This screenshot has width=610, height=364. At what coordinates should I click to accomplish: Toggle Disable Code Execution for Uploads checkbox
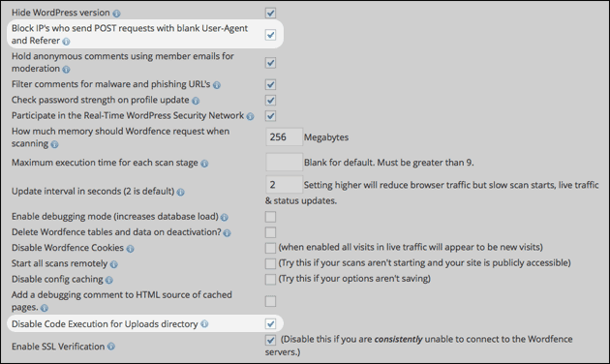(x=270, y=323)
